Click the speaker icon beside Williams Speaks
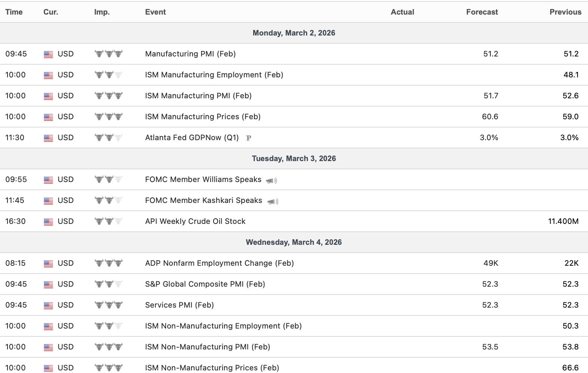This screenshot has height=373, width=588. [x=271, y=181]
